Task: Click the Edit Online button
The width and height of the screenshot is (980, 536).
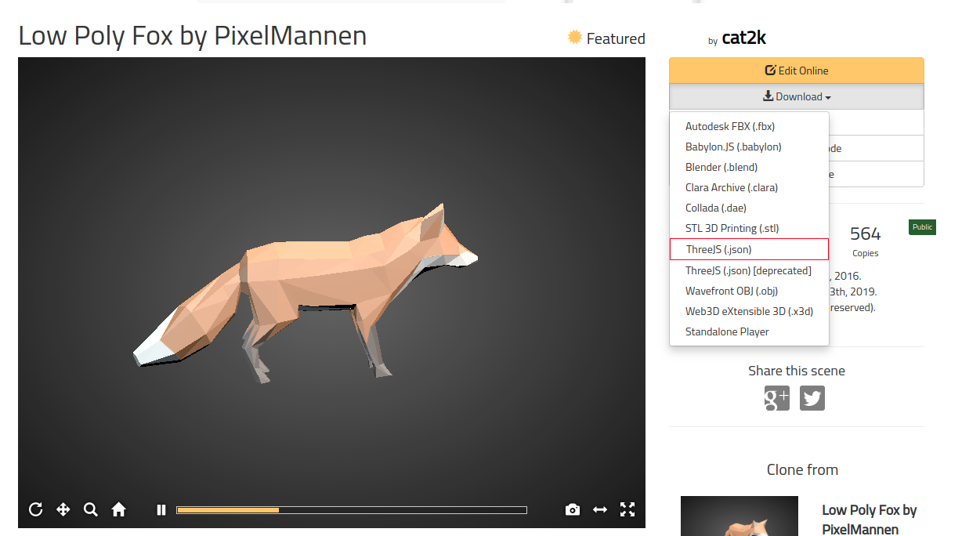Action: [797, 71]
